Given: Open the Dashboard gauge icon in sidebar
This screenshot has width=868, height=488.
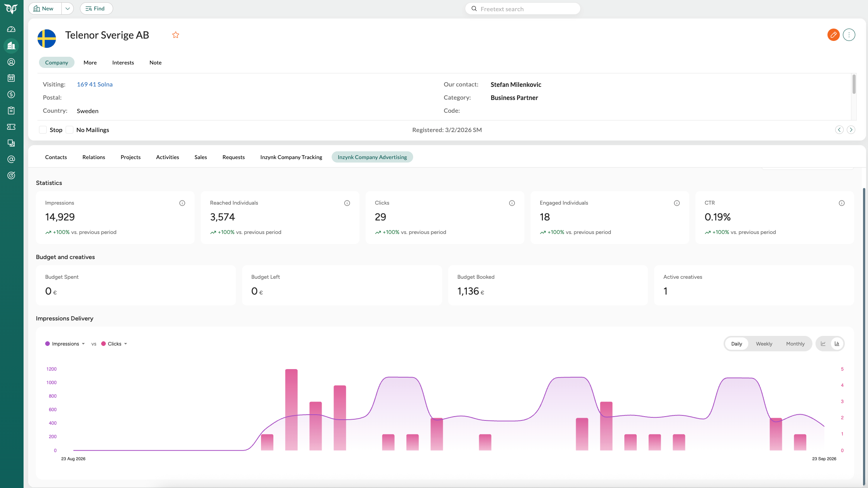Looking at the screenshot, I should click(x=11, y=30).
